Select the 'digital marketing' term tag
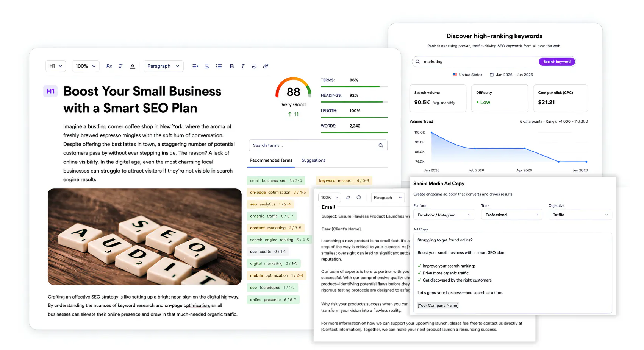Viewport: 644px width, 350px height. point(274,264)
